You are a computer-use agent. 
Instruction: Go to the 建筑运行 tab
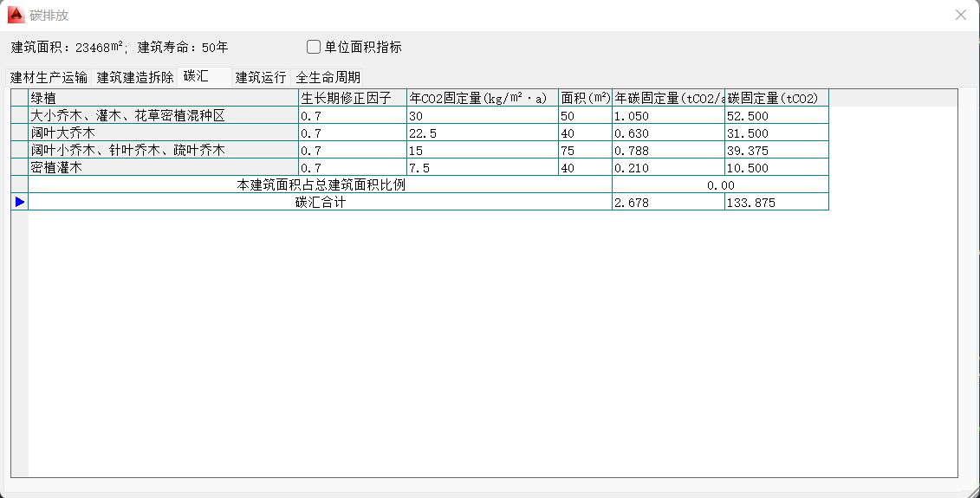(261, 77)
